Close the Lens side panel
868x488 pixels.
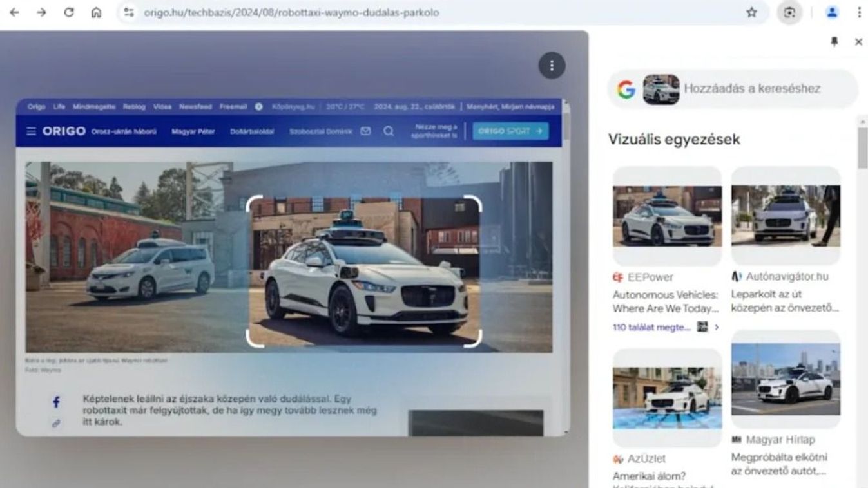click(858, 42)
